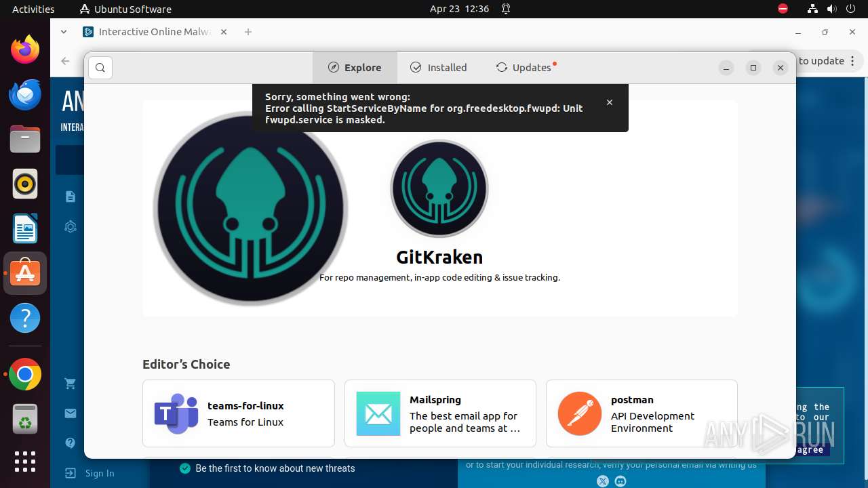
Task: Switch to the Installed tab
Action: point(439,68)
